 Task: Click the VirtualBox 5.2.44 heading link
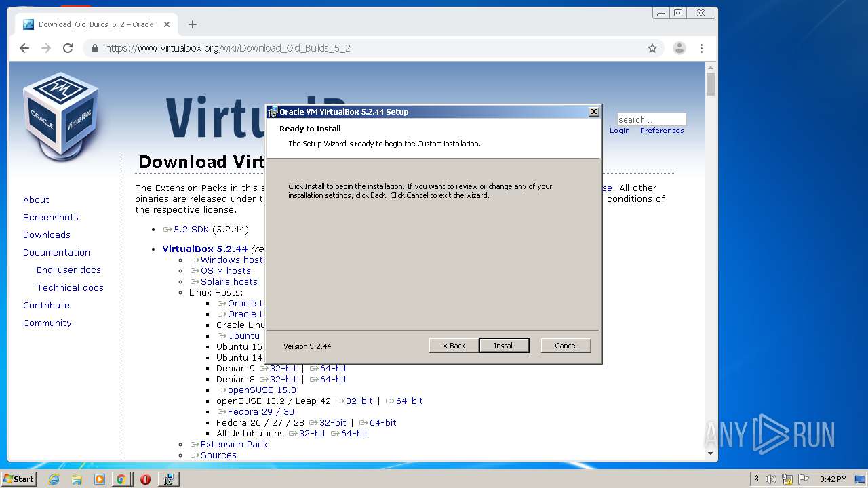[x=205, y=249]
